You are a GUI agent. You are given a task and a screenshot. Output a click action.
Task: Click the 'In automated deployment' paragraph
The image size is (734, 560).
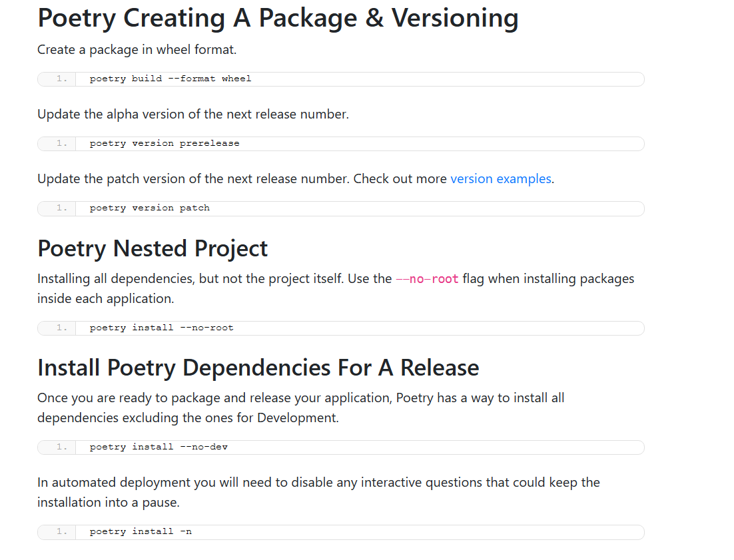coord(318,492)
